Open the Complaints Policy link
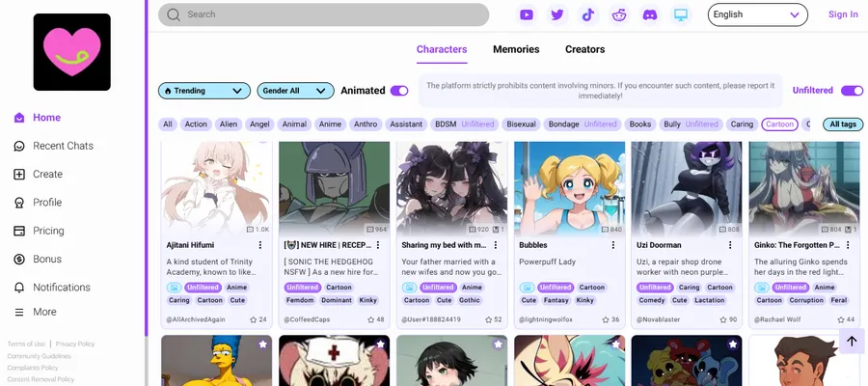 (33, 368)
